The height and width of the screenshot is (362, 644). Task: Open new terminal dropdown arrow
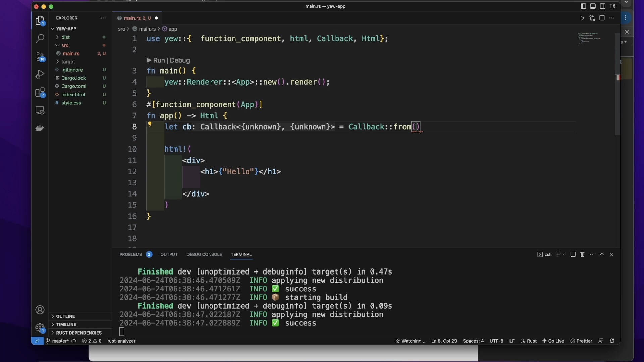565,255
